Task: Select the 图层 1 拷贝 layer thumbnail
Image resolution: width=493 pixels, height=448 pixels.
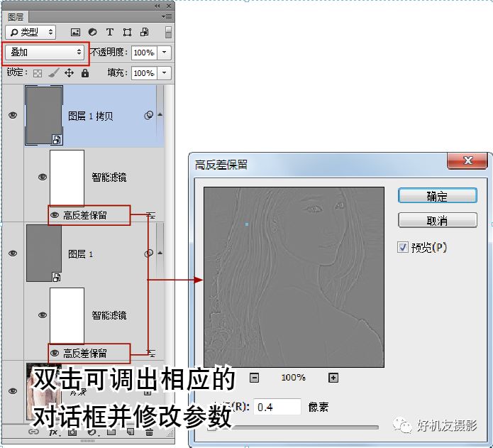Action: [44, 116]
